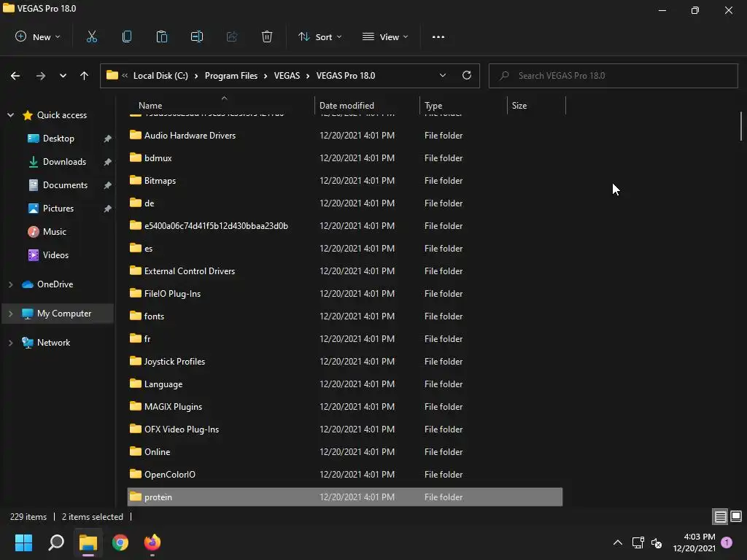
Task: Expand the My Computer node
Action: [10, 314]
